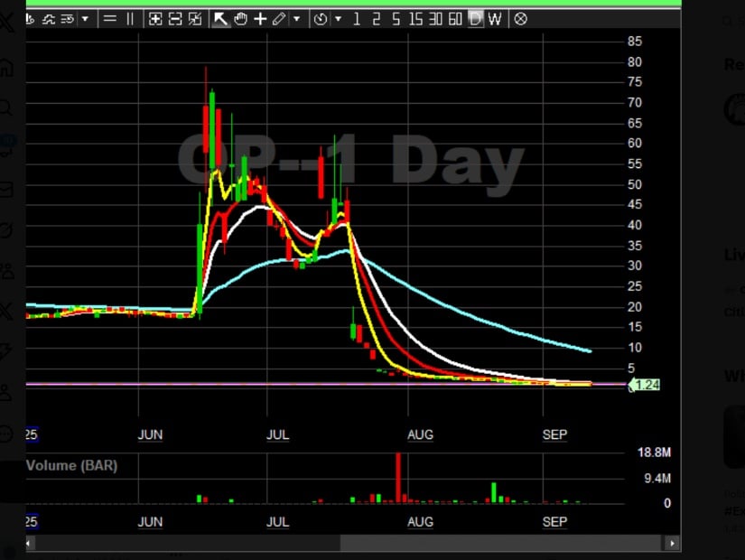Click the 9.4M volume axis label
The width and height of the screenshot is (745, 560).
point(657,478)
